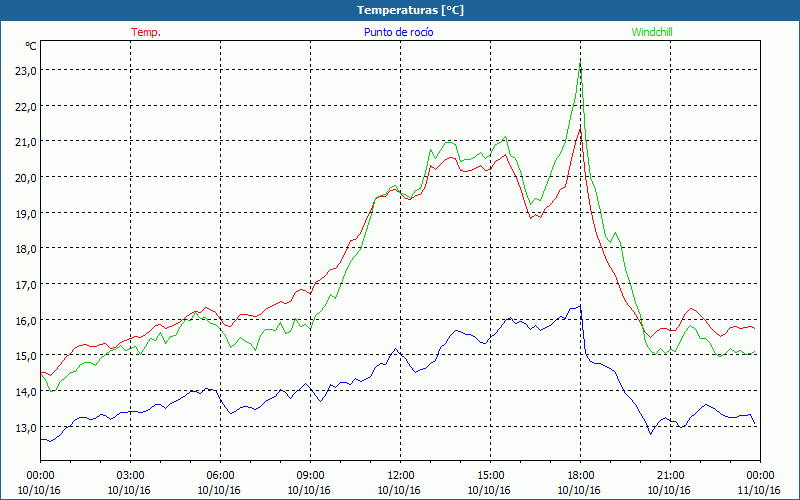The image size is (800, 500).
Task: Click the "15,0" y-axis value
Action: (26, 356)
